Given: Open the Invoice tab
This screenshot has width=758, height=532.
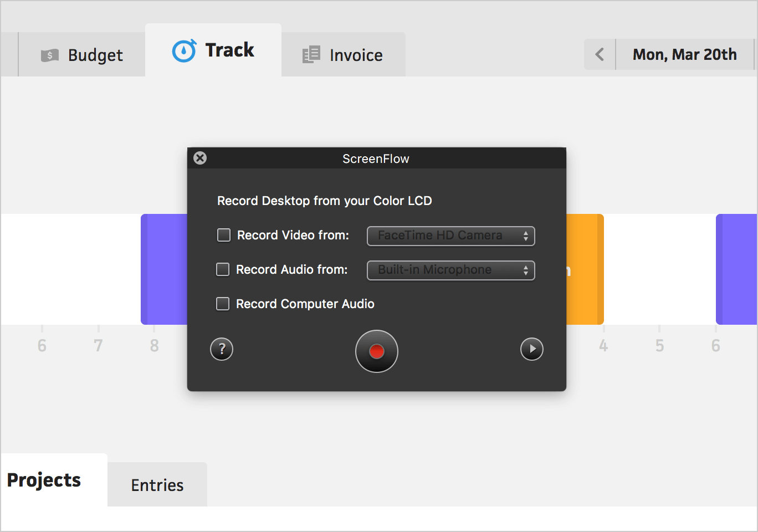Looking at the screenshot, I should [x=344, y=55].
